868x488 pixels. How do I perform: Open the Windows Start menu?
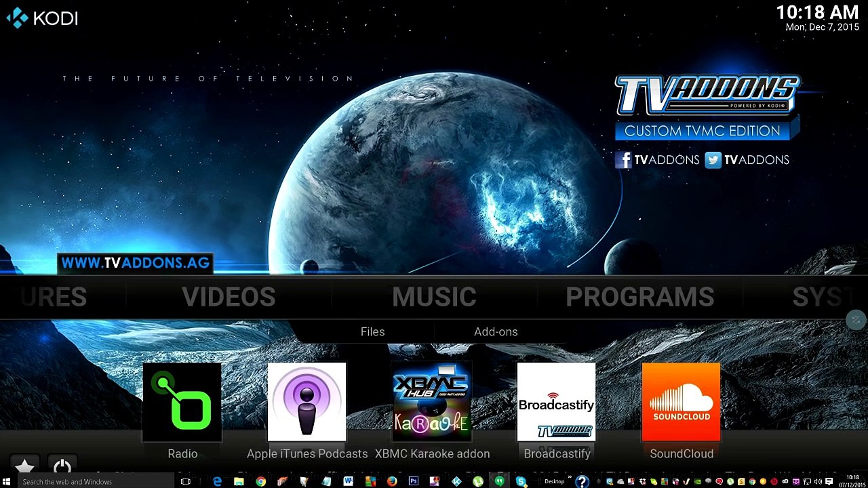7,481
